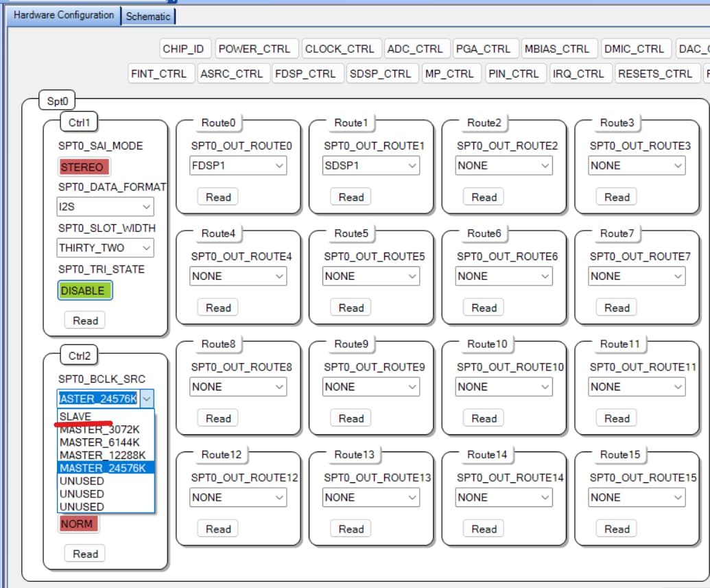
Task: Toggle the STEREO SAI mode button
Action: pos(84,167)
